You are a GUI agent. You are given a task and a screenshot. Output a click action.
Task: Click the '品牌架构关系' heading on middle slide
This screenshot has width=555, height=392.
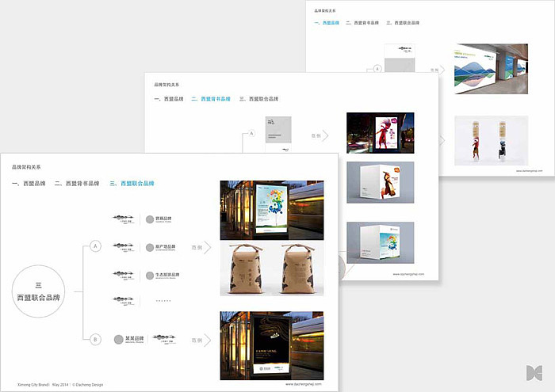166,85
